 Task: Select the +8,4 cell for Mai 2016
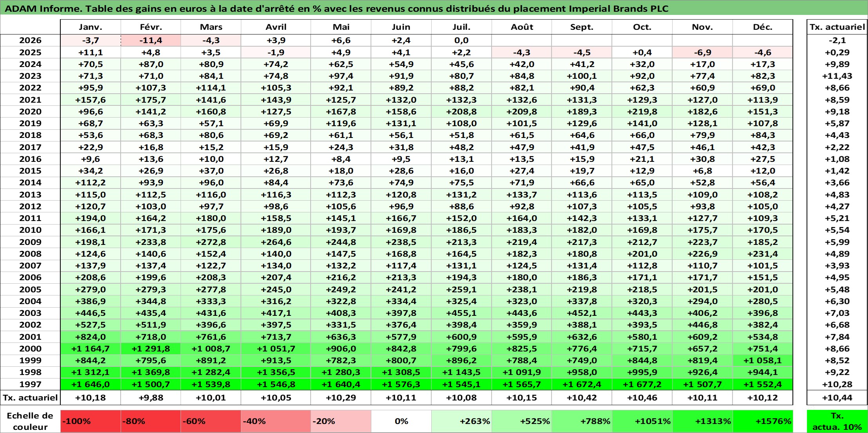(341, 159)
